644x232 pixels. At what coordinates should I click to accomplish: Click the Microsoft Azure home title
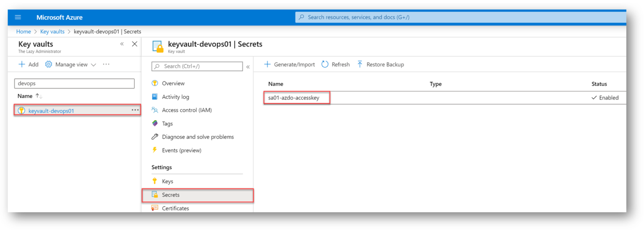point(60,18)
